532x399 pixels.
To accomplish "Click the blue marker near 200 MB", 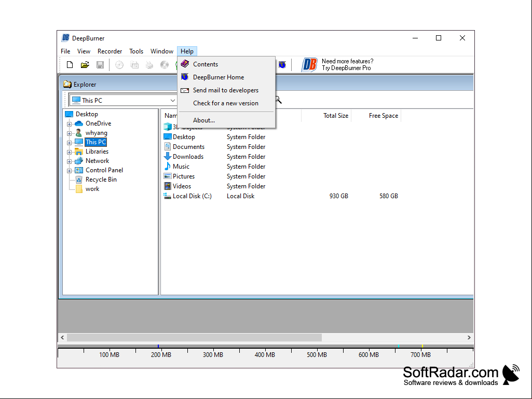I will 158,346.
